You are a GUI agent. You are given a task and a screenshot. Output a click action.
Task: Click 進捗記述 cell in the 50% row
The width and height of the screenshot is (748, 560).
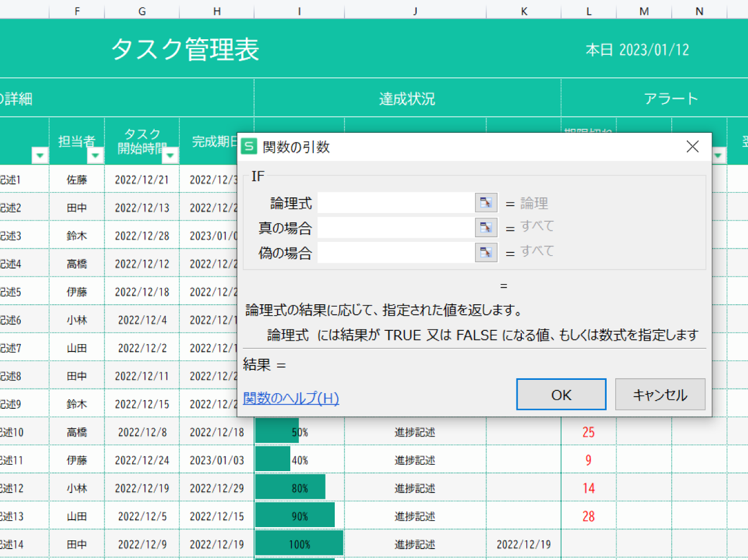point(415,432)
